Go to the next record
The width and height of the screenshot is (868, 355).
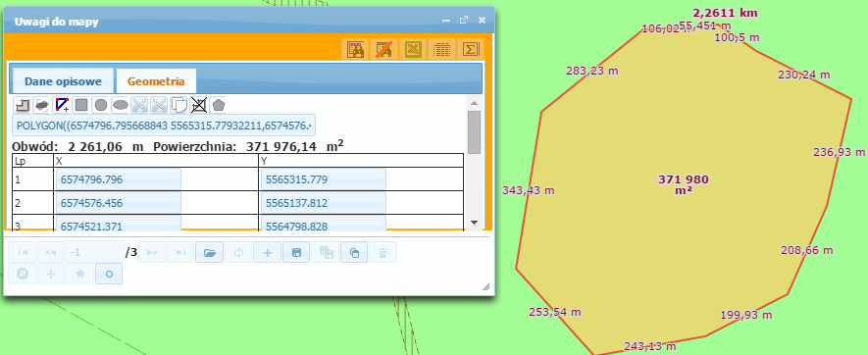coord(152,253)
